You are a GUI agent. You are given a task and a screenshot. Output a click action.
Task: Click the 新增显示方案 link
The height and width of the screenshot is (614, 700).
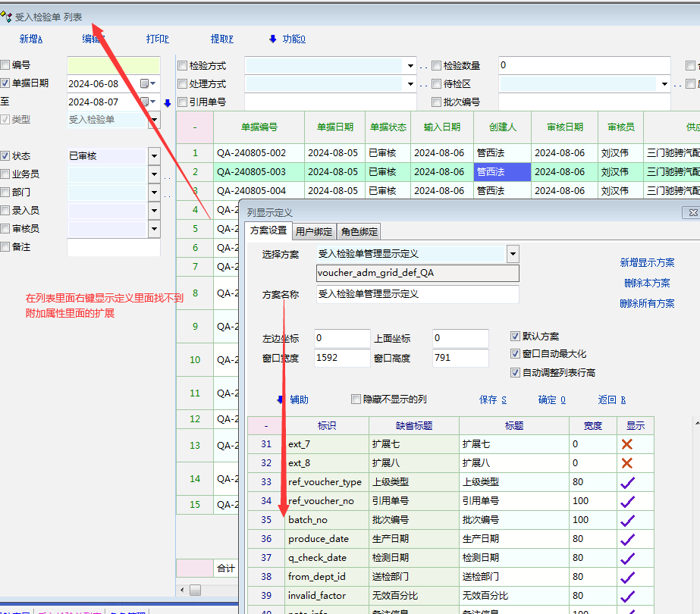pos(647,263)
